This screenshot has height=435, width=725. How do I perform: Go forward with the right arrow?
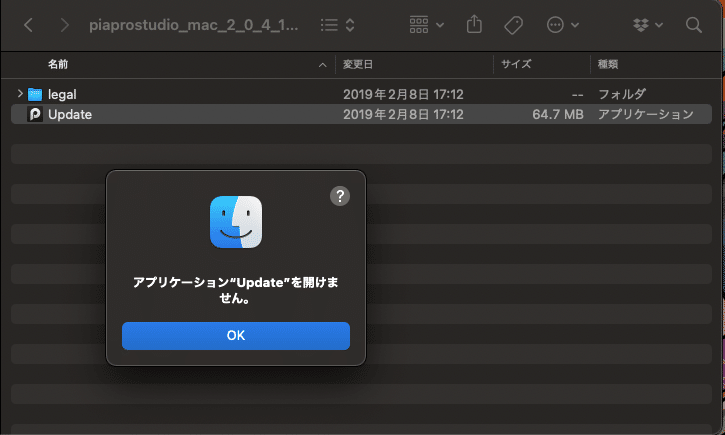click(x=64, y=25)
